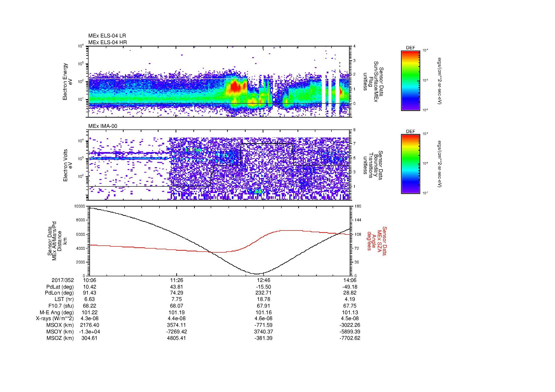This screenshot has width=555, height=392.
Task: Click the time tick '10:06'
Action: (90, 280)
